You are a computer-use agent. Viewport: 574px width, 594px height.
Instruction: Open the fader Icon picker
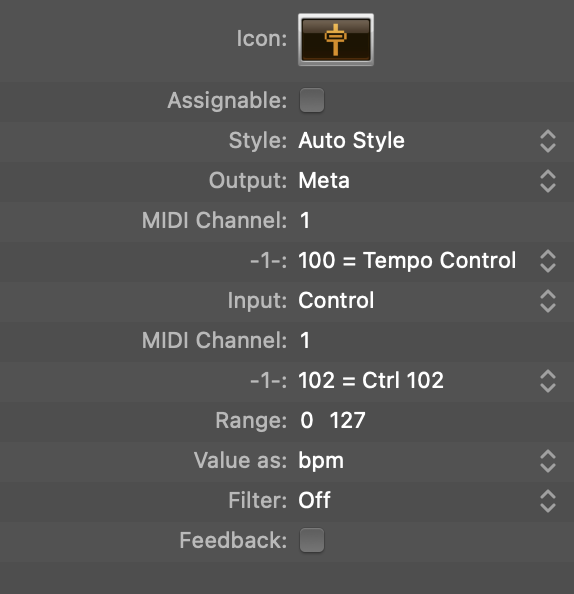(x=336, y=39)
